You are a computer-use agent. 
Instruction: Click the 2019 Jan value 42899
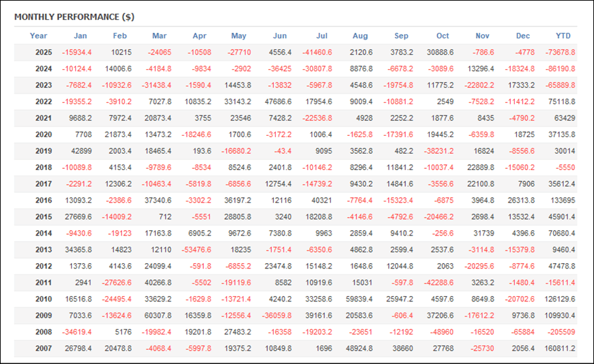tap(81, 151)
